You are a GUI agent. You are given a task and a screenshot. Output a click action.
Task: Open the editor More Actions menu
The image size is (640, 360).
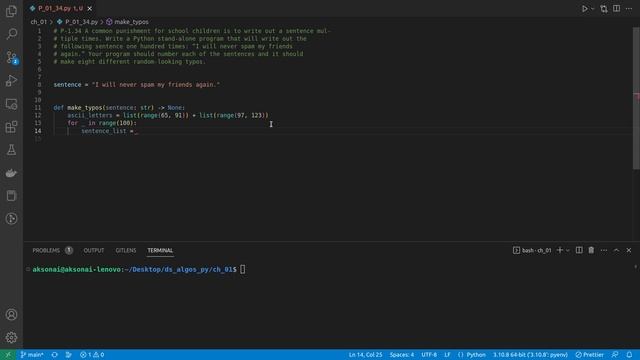pyautogui.click(x=629, y=9)
